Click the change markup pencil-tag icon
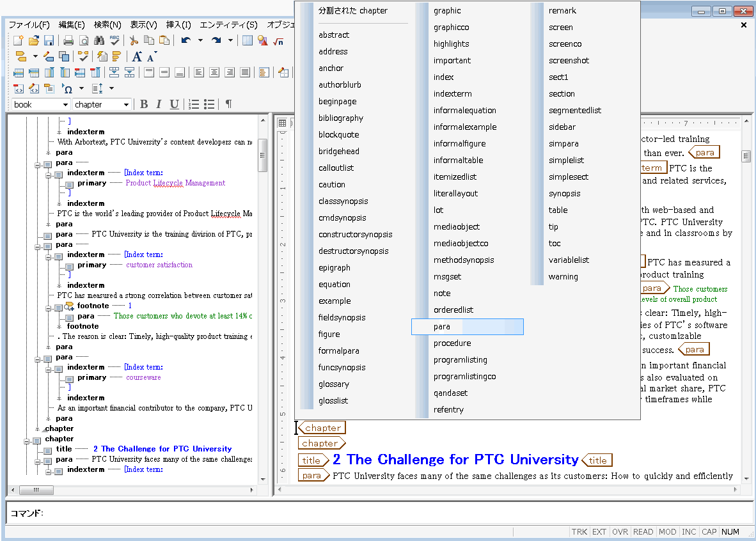 tap(49, 56)
